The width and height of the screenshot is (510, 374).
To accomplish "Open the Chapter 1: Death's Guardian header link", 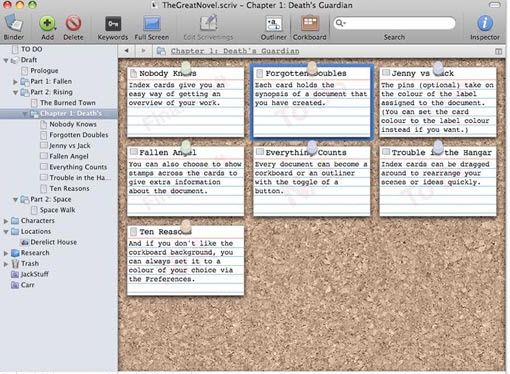I will tap(235, 51).
